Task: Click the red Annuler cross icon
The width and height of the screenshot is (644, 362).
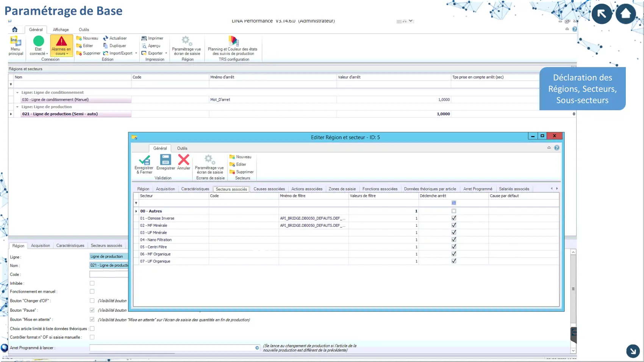Action: (184, 160)
